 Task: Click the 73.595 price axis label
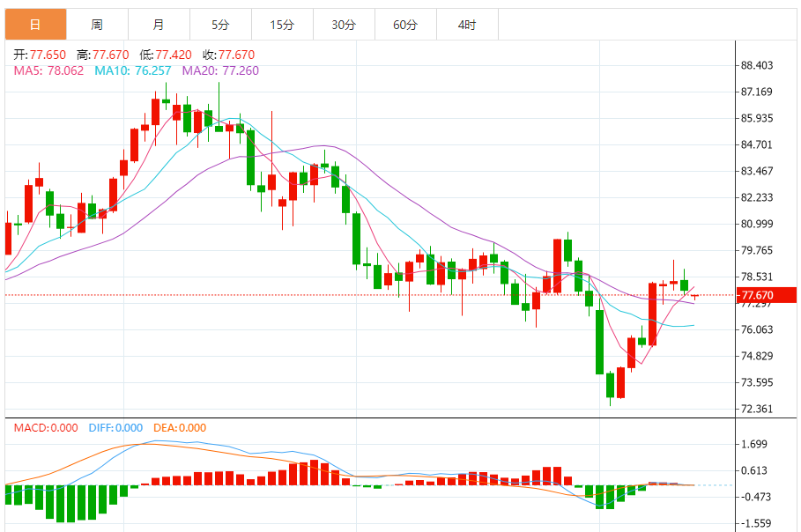[757, 382]
